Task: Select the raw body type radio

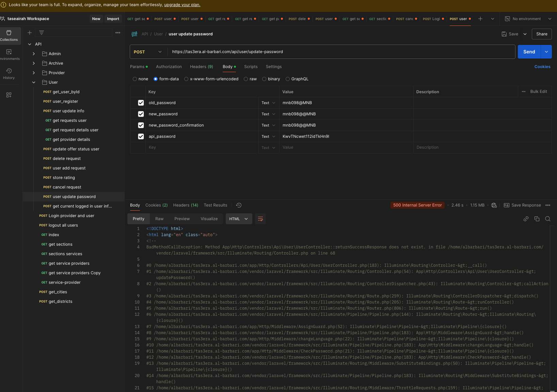Action: click(246, 79)
